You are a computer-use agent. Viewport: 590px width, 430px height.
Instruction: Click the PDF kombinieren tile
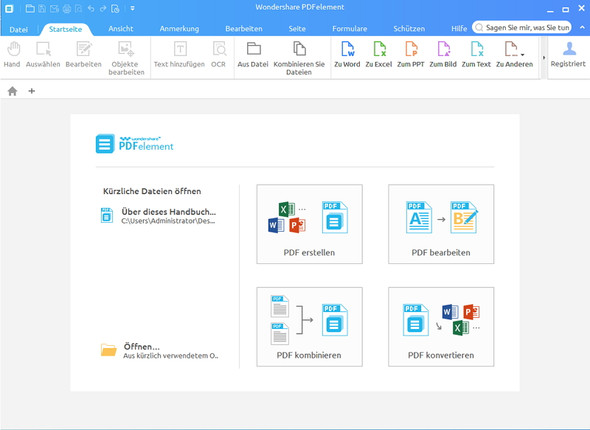point(309,327)
